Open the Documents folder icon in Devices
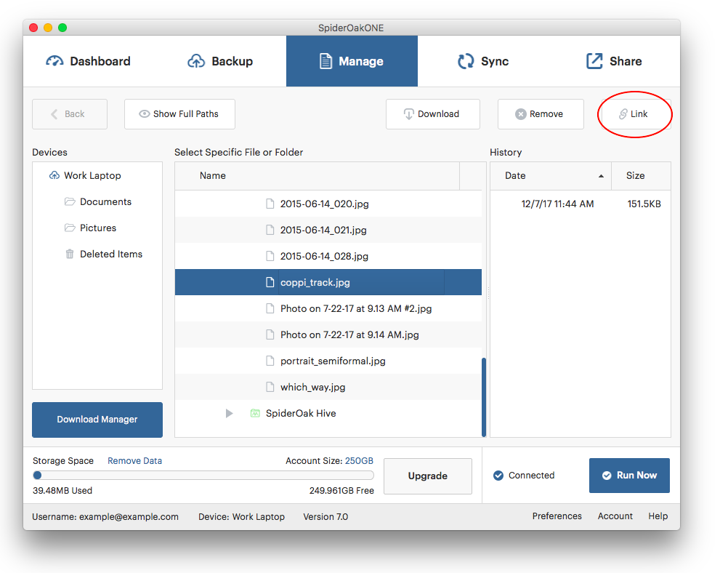This screenshot has width=728, height=573. tap(70, 201)
